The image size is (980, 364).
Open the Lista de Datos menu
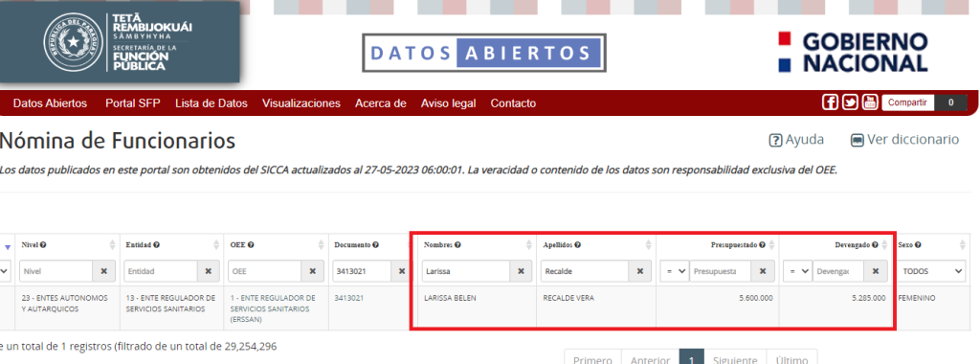pos(212,103)
